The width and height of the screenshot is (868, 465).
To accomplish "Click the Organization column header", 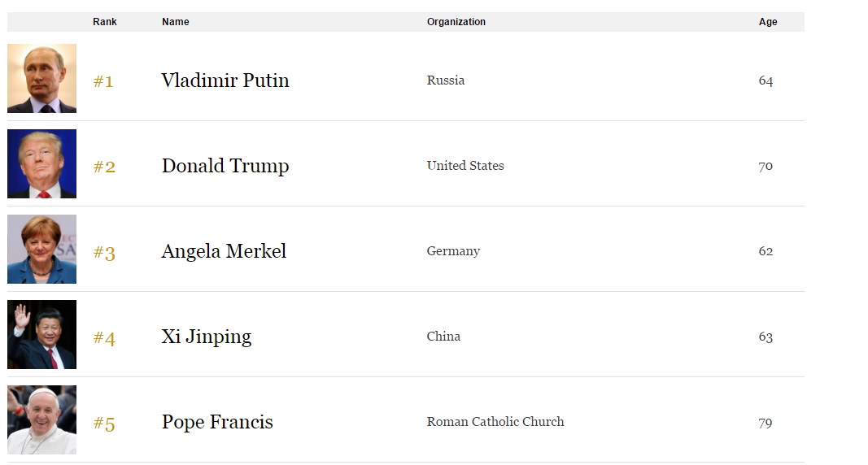I will tap(456, 22).
